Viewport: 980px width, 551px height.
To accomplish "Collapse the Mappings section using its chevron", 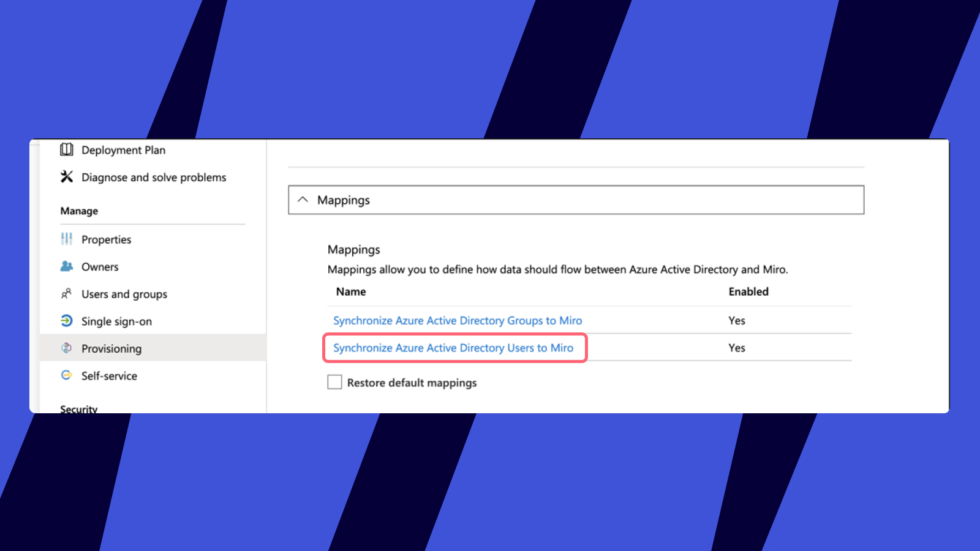I will (x=303, y=200).
